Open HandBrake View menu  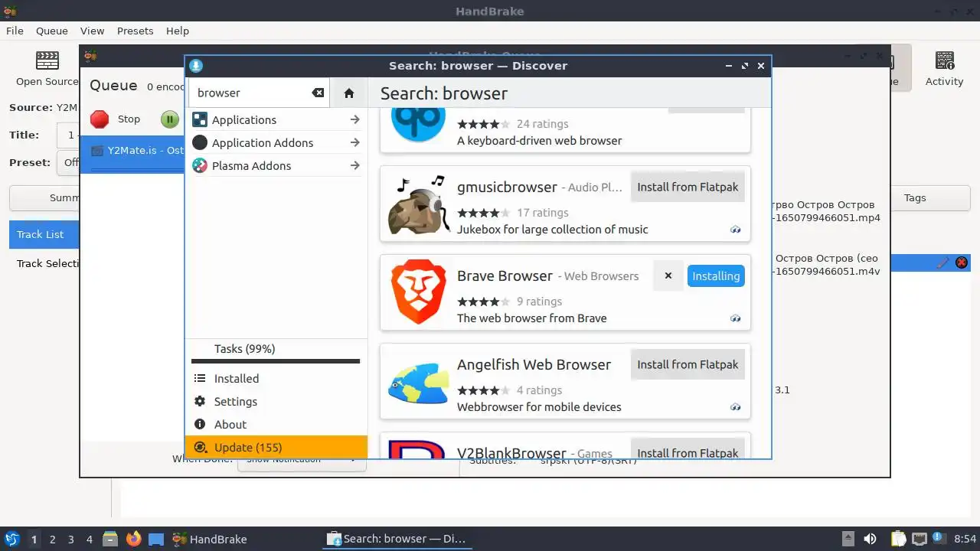[x=92, y=31]
